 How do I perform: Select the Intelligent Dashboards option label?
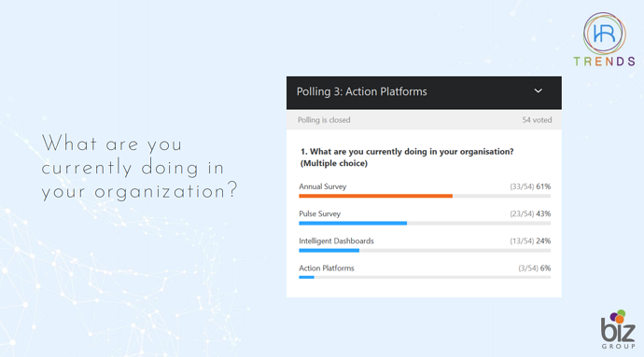(x=336, y=240)
